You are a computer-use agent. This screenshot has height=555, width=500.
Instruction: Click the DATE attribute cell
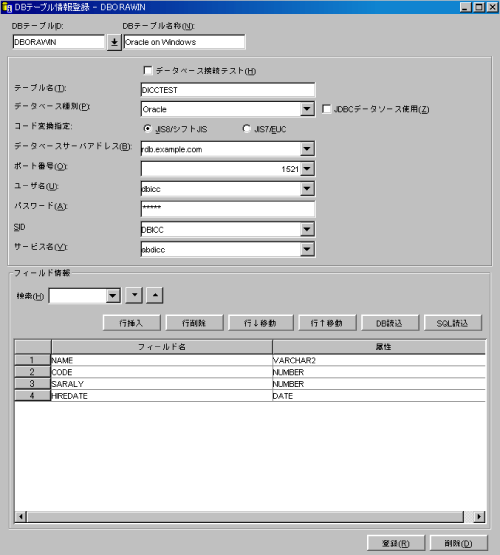(379, 396)
